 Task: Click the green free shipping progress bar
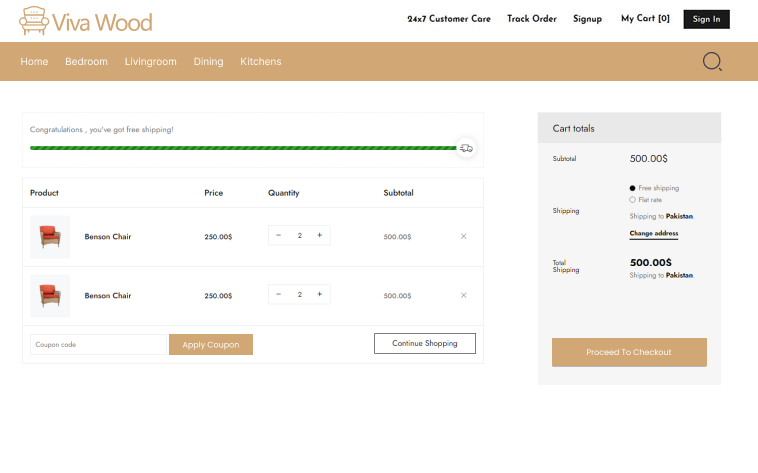click(x=242, y=148)
